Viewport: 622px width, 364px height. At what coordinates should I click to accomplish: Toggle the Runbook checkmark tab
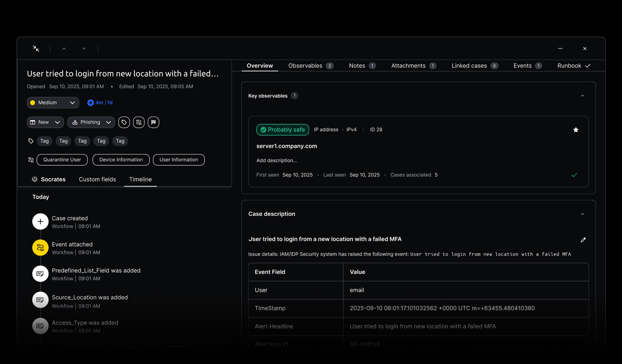pos(573,66)
